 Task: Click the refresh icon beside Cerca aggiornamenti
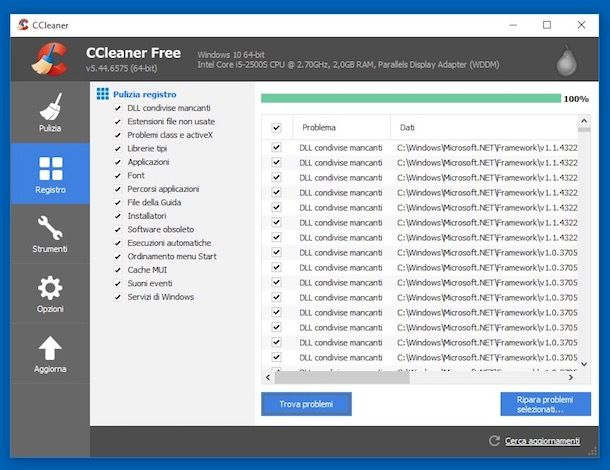pos(494,440)
